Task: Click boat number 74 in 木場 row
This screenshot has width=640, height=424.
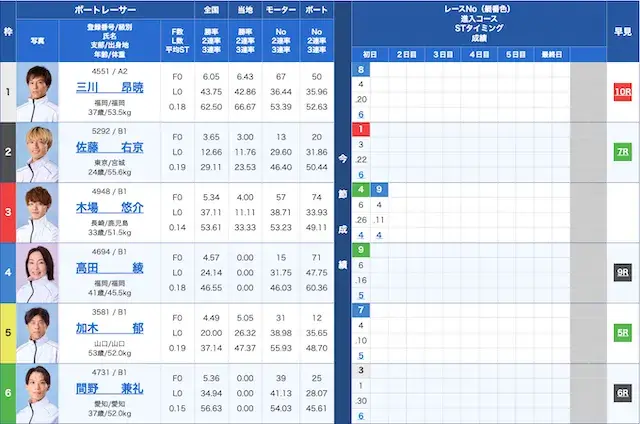Action: click(317, 197)
